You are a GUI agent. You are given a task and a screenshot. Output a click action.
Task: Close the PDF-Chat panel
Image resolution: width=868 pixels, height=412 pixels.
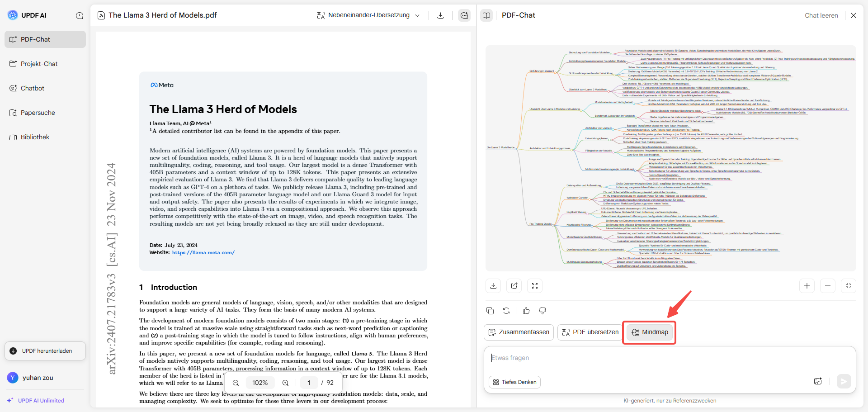coord(854,15)
